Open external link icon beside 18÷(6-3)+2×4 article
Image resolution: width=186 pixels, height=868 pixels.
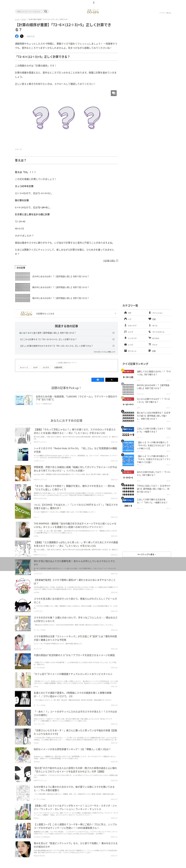point(113,339)
